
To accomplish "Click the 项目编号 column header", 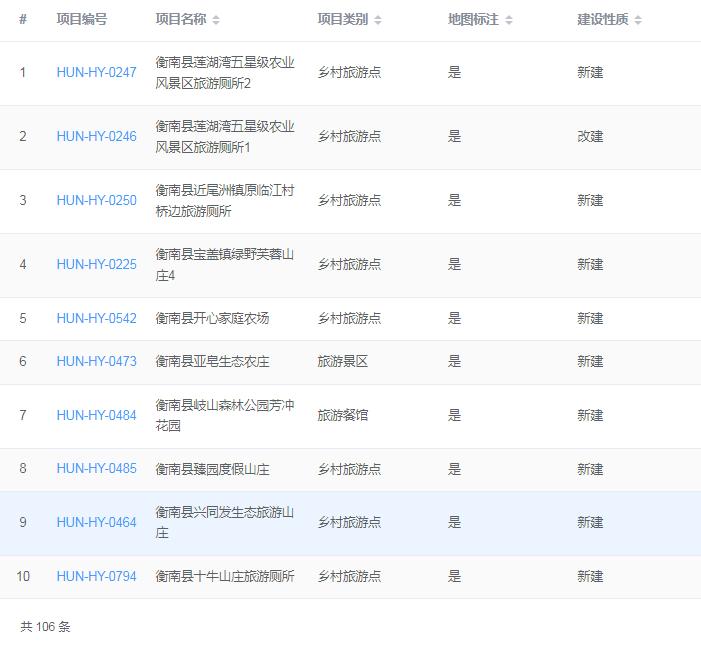I will click(x=81, y=19).
